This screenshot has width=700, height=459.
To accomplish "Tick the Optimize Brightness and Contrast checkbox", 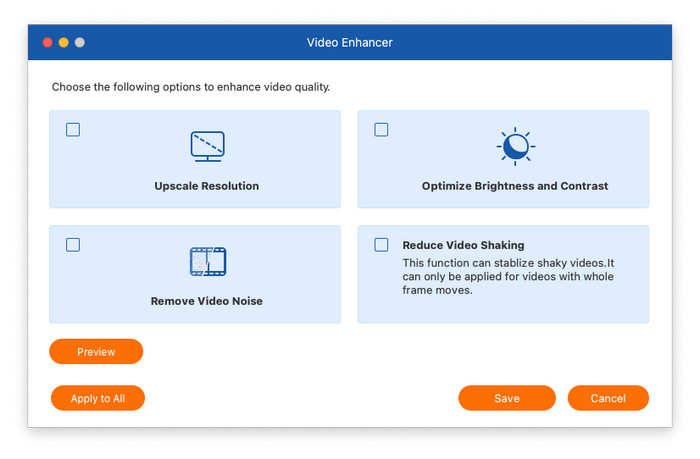I will tap(381, 130).
